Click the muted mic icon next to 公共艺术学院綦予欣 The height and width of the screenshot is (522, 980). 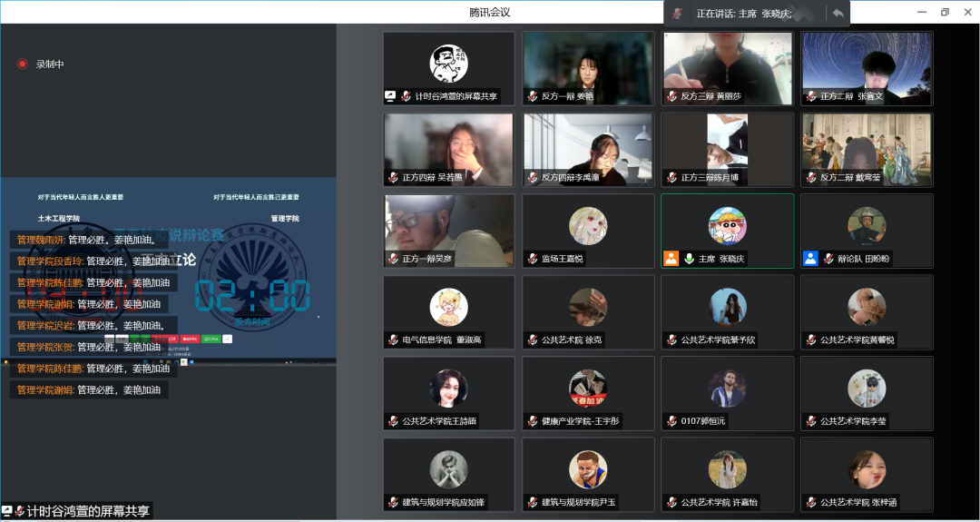(671, 340)
